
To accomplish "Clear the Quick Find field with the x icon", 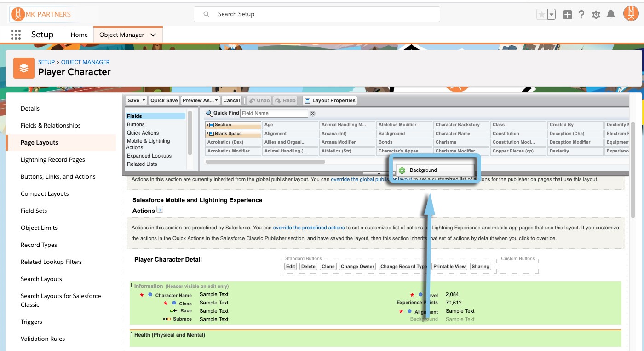I will (312, 113).
